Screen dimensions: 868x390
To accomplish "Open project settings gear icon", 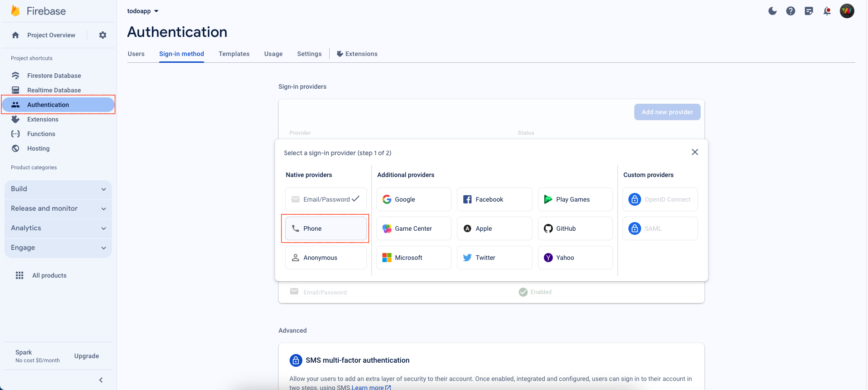I will pos(103,35).
